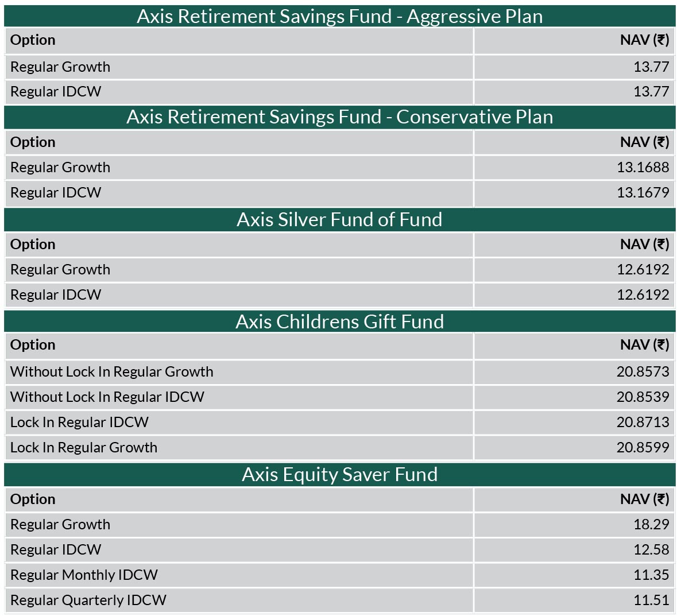
Task: Click the Axis Retirement Savings Fund - Conservative Plan heading
Action: coord(340,117)
